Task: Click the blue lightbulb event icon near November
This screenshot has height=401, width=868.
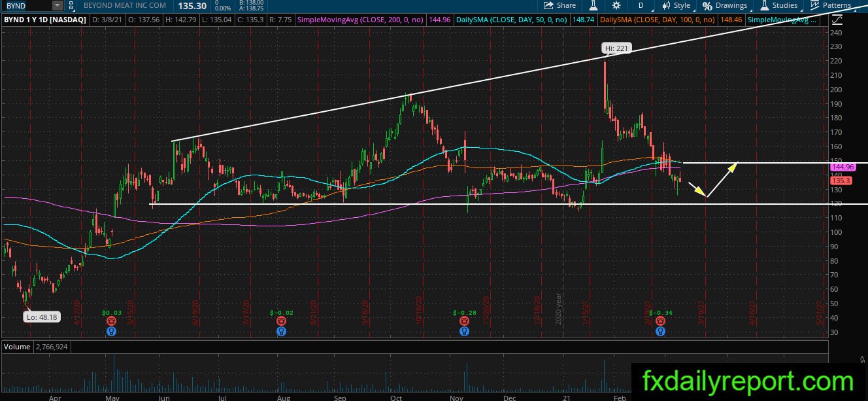Action: 464,332
